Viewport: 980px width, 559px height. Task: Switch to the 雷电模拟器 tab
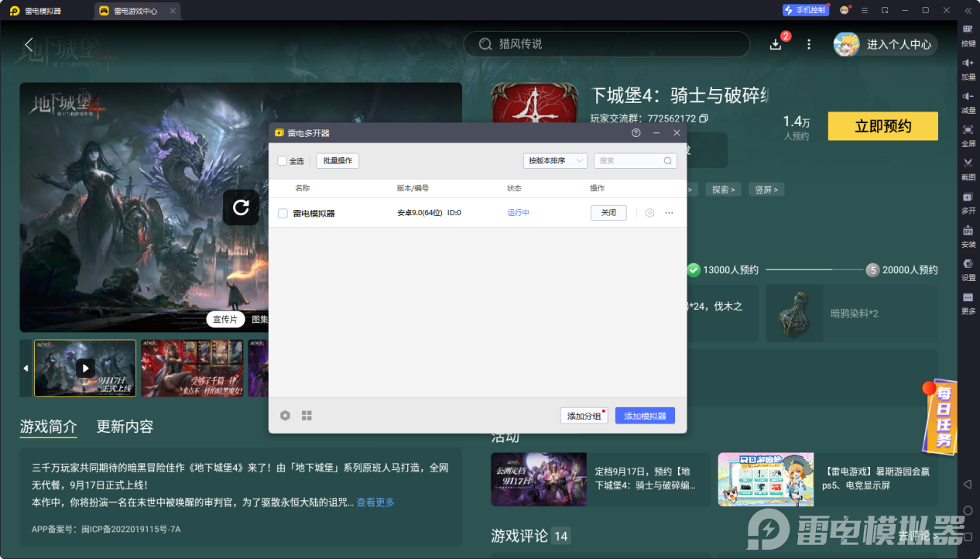[x=43, y=11]
